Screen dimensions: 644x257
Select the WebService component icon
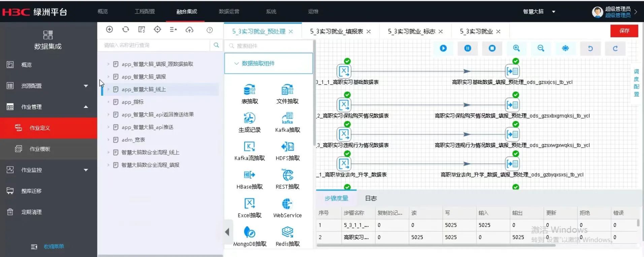[287, 204]
